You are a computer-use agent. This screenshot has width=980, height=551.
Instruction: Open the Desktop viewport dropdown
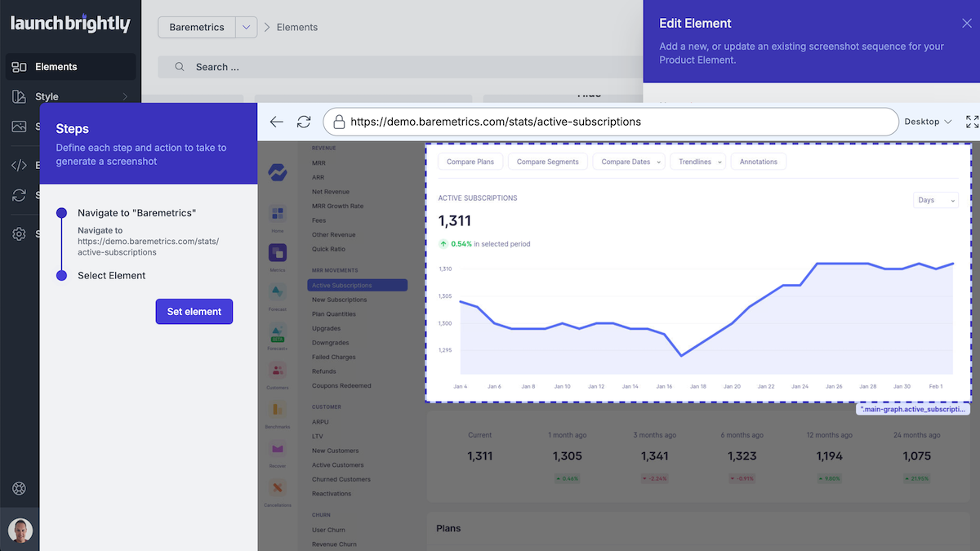927,121
